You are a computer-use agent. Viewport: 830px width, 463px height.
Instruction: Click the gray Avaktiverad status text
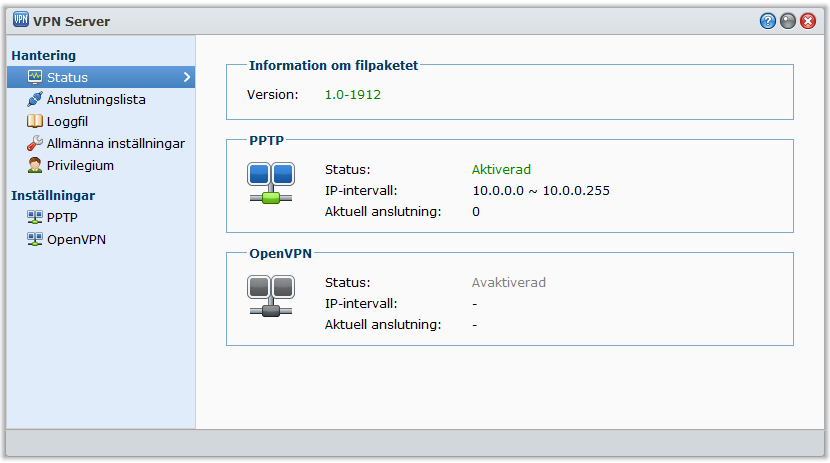pyautogui.click(x=509, y=283)
